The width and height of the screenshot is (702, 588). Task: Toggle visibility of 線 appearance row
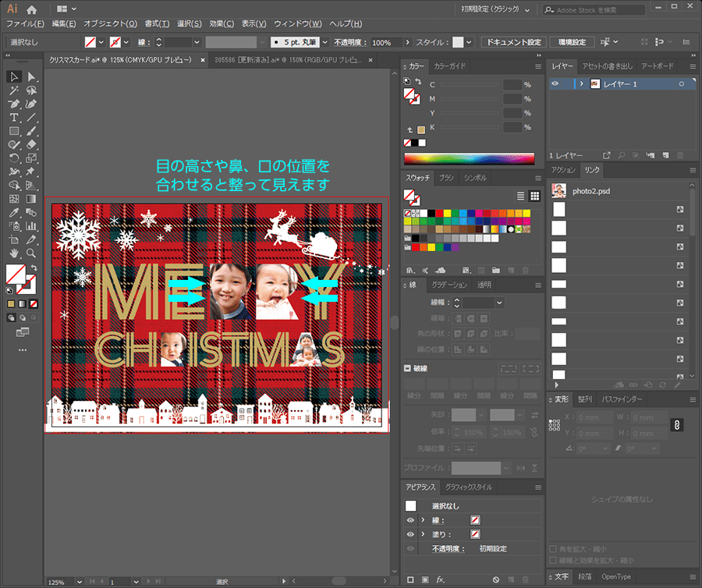click(410, 520)
